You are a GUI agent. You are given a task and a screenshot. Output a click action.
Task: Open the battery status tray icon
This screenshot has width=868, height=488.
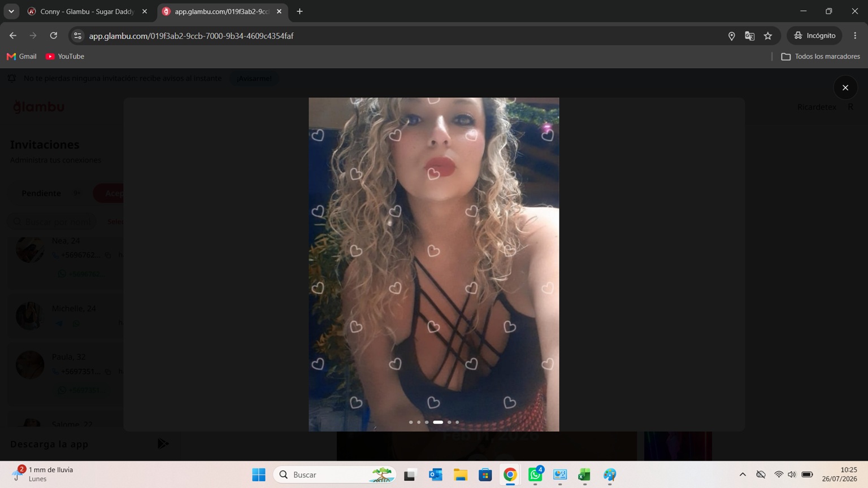[x=807, y=474]
